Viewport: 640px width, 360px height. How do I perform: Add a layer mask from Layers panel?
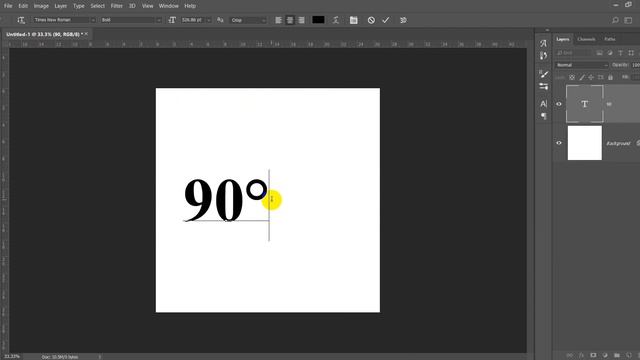tap(593, 355)
